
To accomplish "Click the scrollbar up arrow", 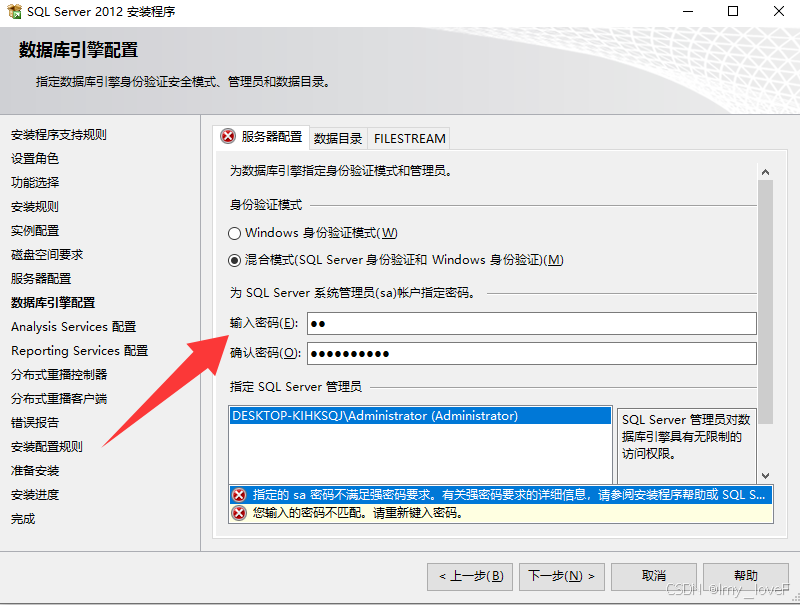I will 765,172.
